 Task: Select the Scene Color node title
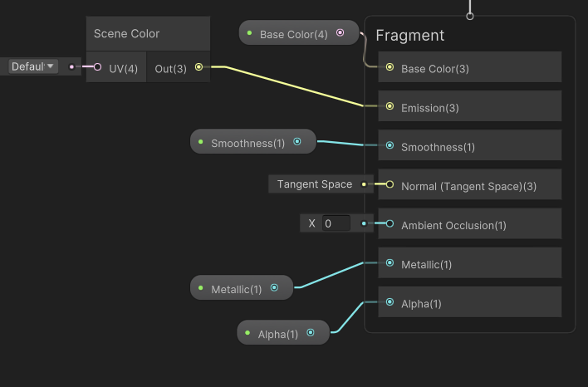tap(126, 34)
